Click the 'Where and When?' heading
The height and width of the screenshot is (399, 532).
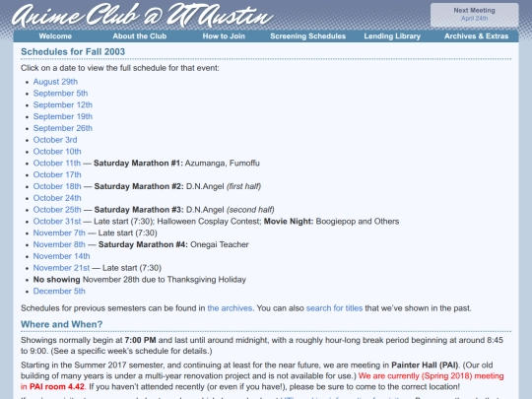[61, 324]
